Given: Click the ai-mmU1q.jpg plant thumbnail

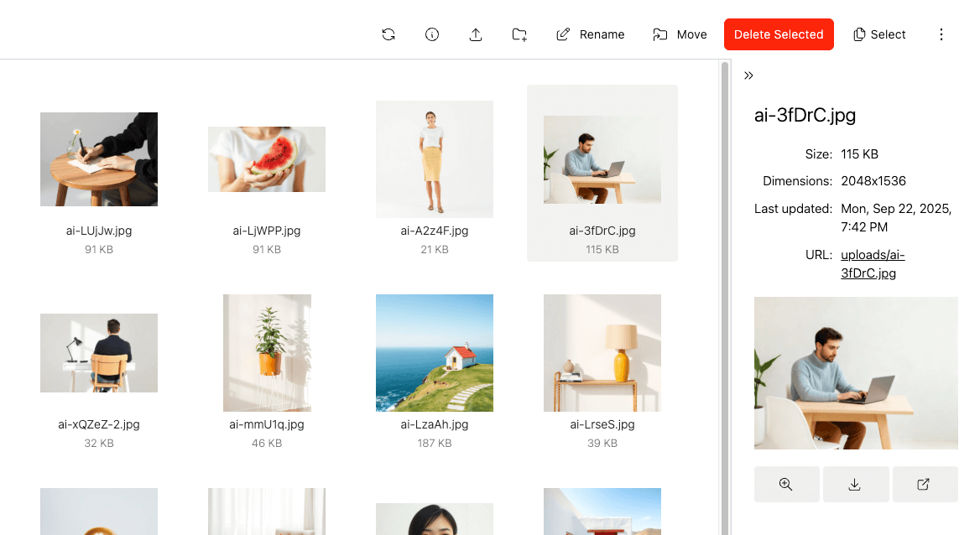Looking at the screenshot, I should coord(267,353).
